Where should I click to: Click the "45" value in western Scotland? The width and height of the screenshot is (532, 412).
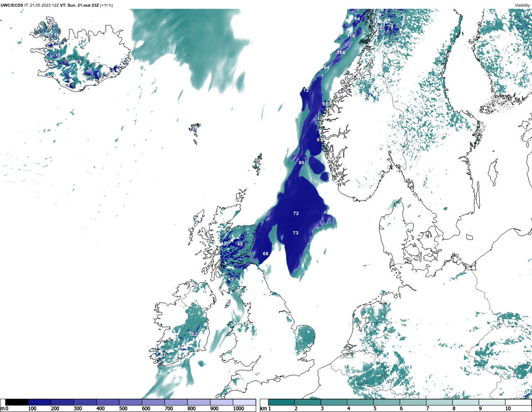coord(224,244)
